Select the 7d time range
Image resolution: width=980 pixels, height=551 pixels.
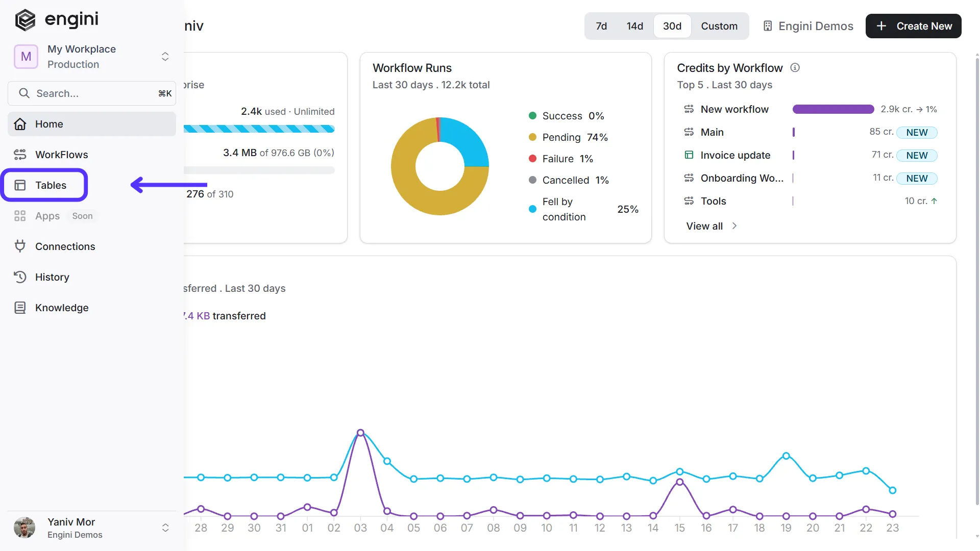coord(601,26)
